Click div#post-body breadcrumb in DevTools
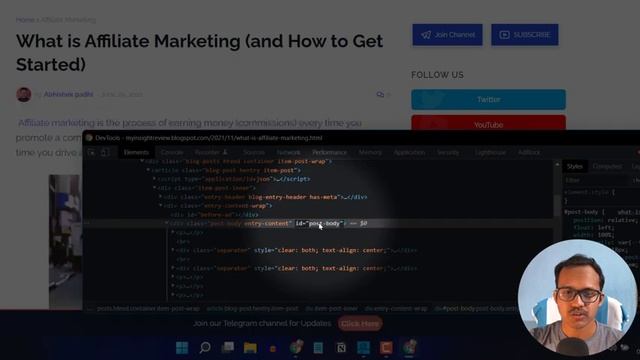Image resolution: width=640 pixels, height=360 pixels. [476, 309]
